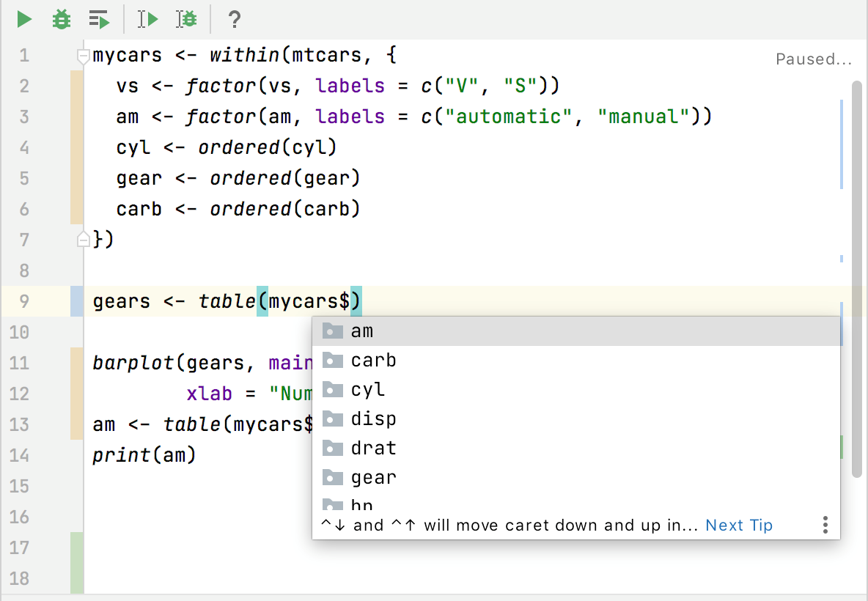Click the folder icon beside 'carb' suggestion
The height and width of the screenshot is (601, 868).
click(x=332, y=360)
